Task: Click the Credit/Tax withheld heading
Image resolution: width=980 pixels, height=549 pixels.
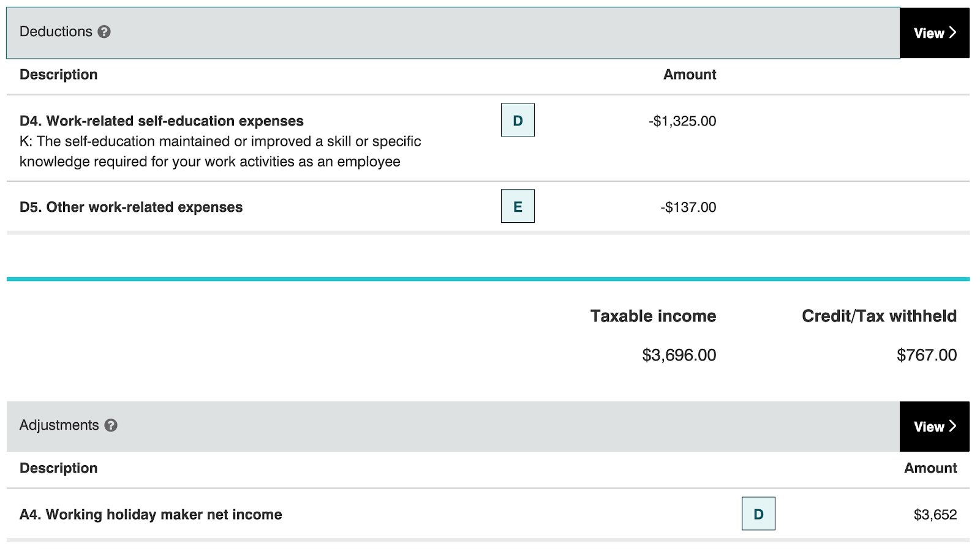Action: click(879, 316)
